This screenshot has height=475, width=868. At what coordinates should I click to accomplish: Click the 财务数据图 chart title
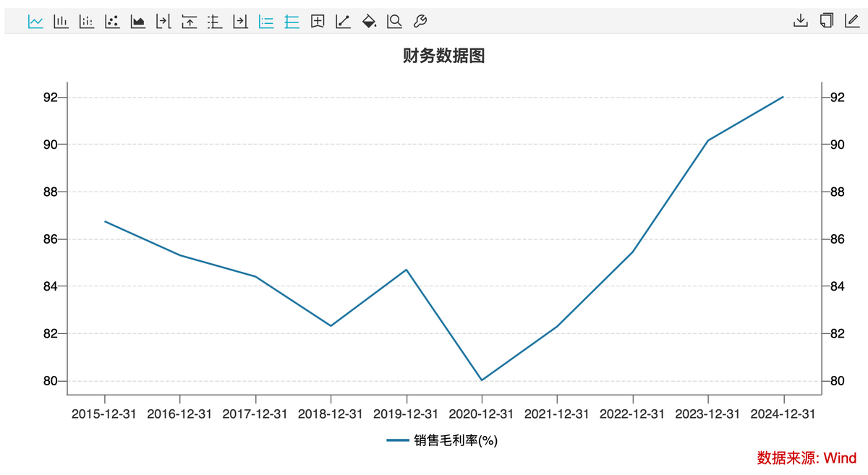443,56
